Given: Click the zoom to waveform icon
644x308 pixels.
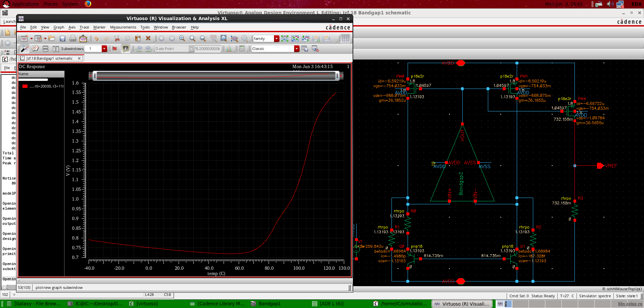Looking at the screenshot, I should pyautogui.click(x=234, y=39).
